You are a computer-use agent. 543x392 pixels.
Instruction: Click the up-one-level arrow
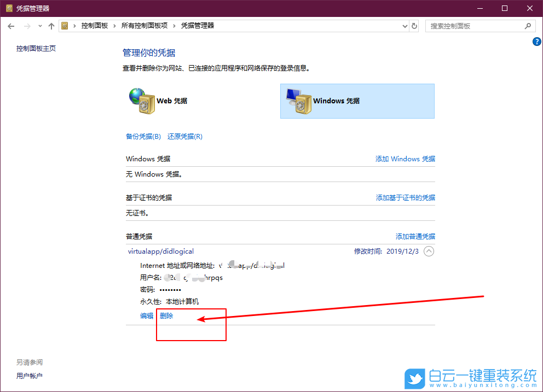point(51,26)
